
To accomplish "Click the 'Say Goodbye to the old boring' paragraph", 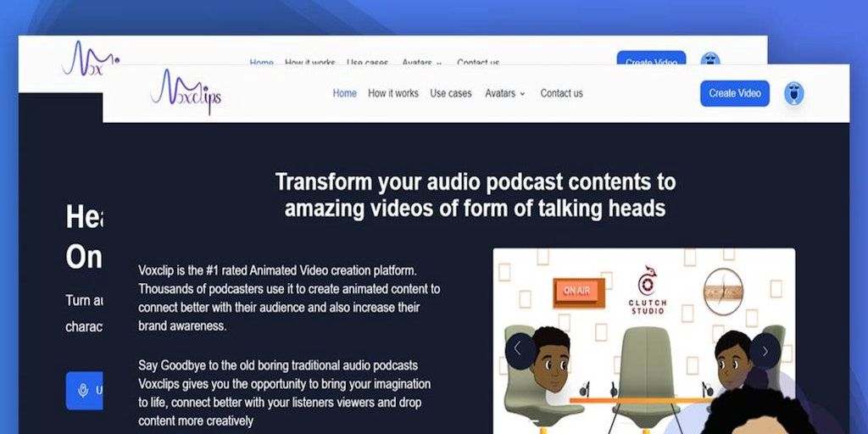I will [x=285, y=393].
